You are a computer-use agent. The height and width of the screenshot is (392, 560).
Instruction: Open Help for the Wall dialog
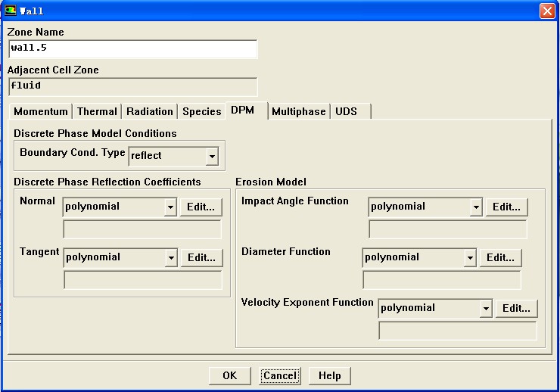pyautogui.click(x=329, y=375)
